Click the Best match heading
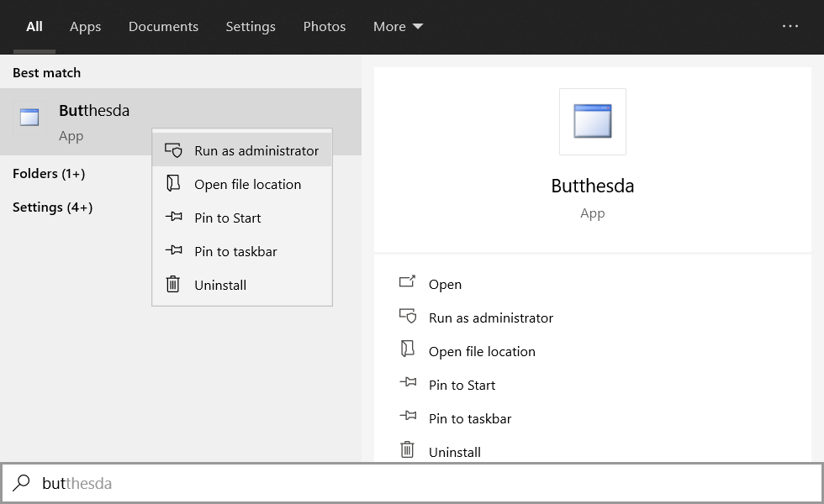824x504 pixels. pyautogui.click(x=47, y=73)
